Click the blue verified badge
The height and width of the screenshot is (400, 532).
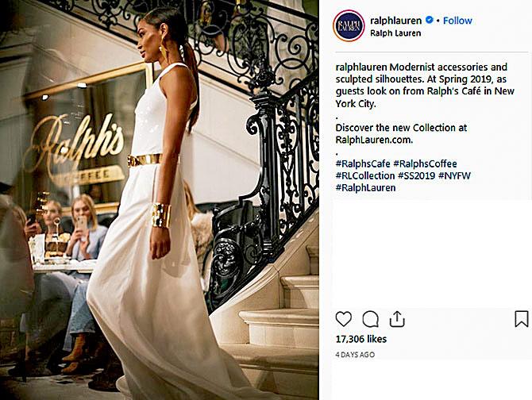coord(430,20)
